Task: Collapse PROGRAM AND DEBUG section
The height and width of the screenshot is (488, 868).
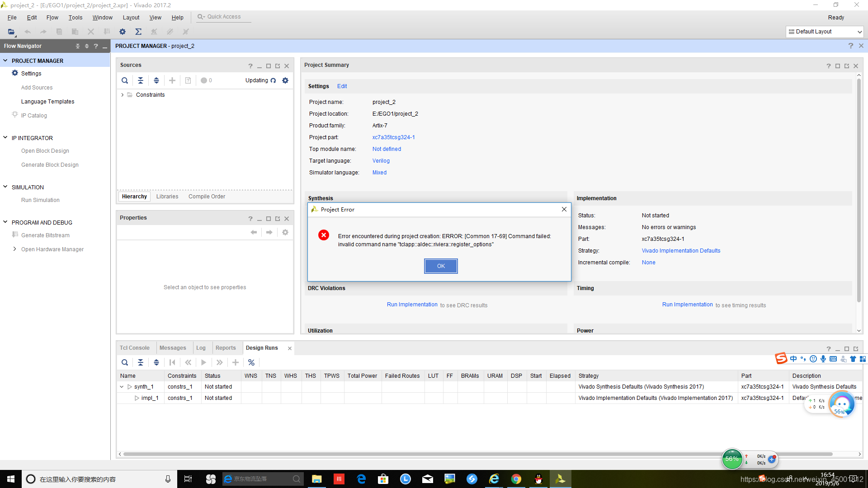Action: click(x=5, y=222)
